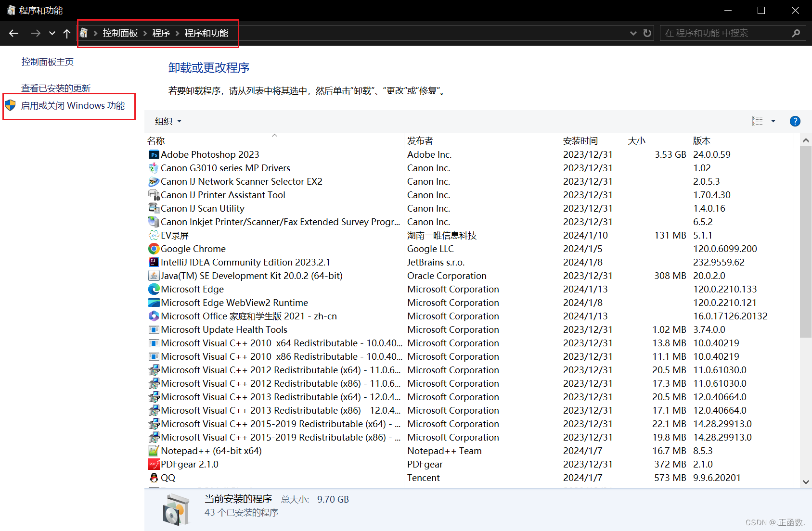Click the Visual C++ 2015-2019 (x64) icon

[154, 424]
